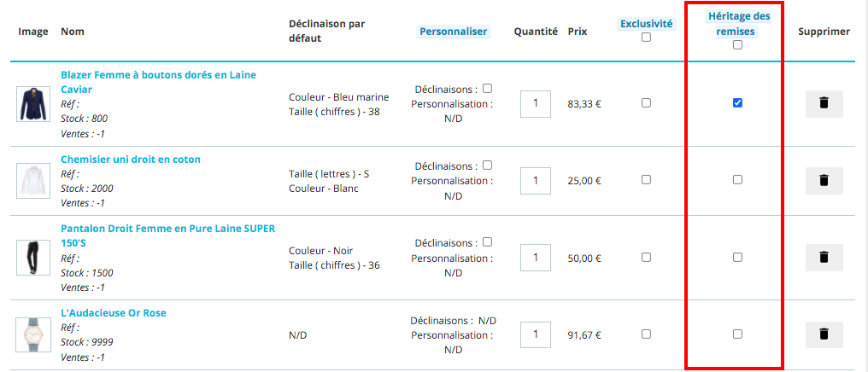Click trash icon for Chemisier uni droit
Screen dimensions: 868x372
[x=824, y=181]
